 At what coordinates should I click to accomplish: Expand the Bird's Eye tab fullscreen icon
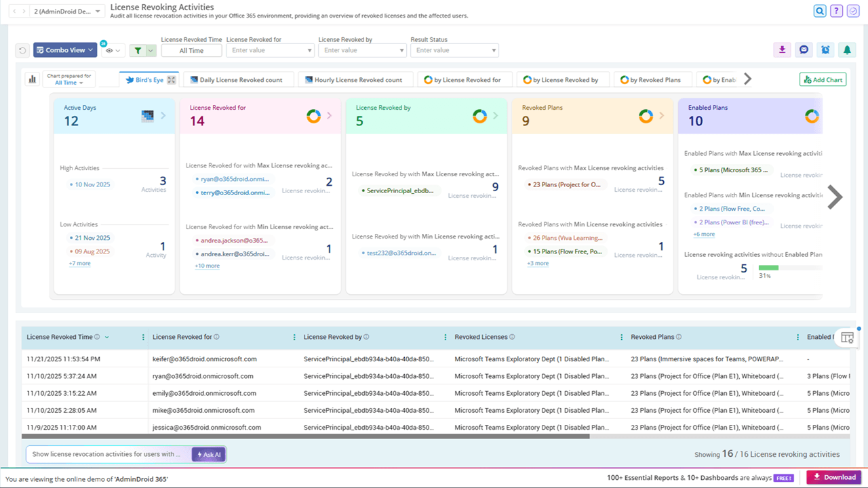172,80
